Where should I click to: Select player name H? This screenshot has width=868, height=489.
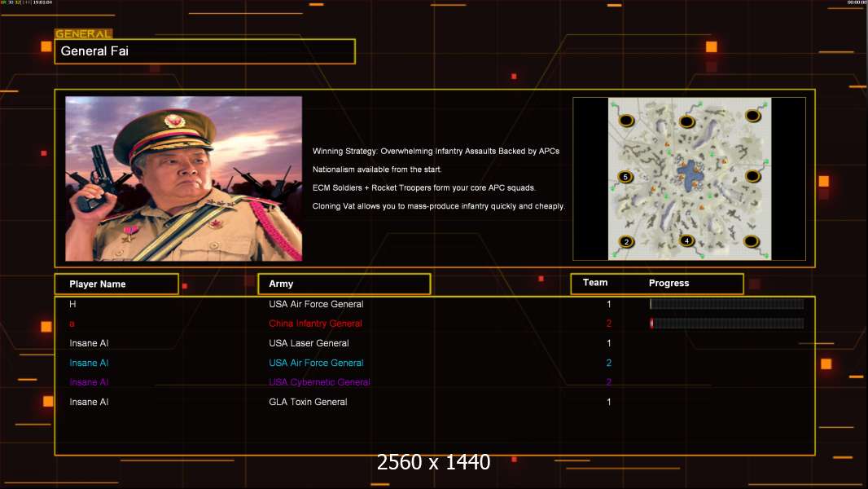pos(72,304)
